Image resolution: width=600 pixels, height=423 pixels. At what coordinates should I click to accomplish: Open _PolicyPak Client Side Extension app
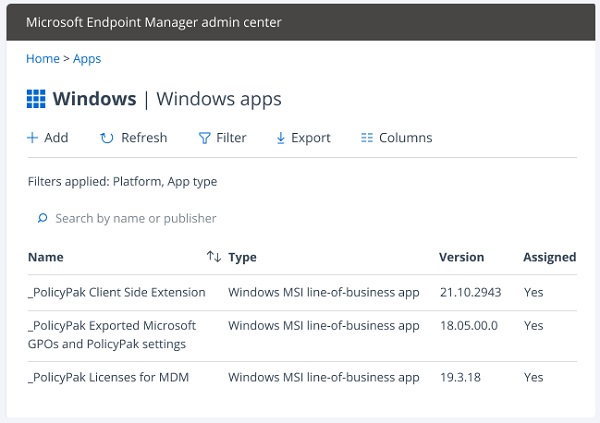[118, 293]
